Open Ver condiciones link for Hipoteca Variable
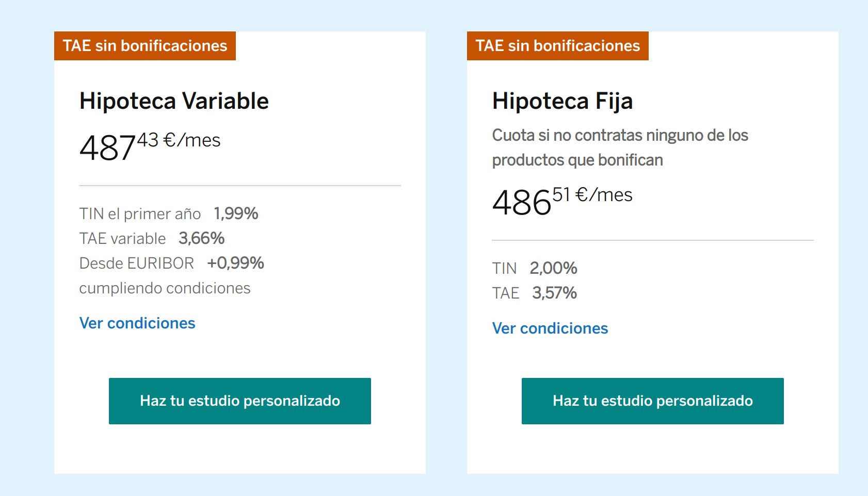The width and height of the screenshot is (868, 496). pyautogui.click(x=137, y=323)
